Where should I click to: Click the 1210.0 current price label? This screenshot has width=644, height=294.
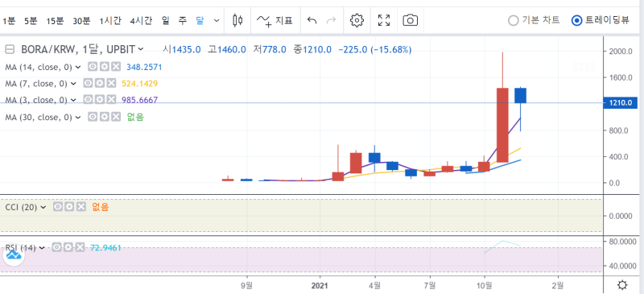pos(620,103)
